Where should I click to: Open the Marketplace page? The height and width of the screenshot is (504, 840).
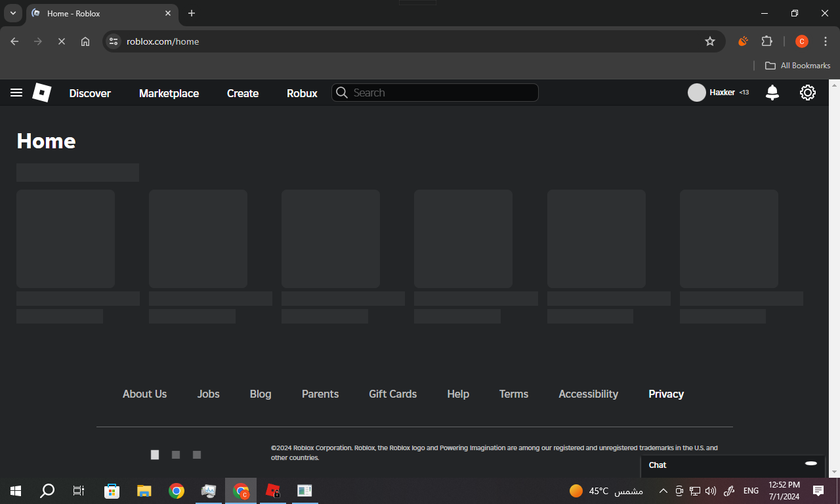pos(169,93)
